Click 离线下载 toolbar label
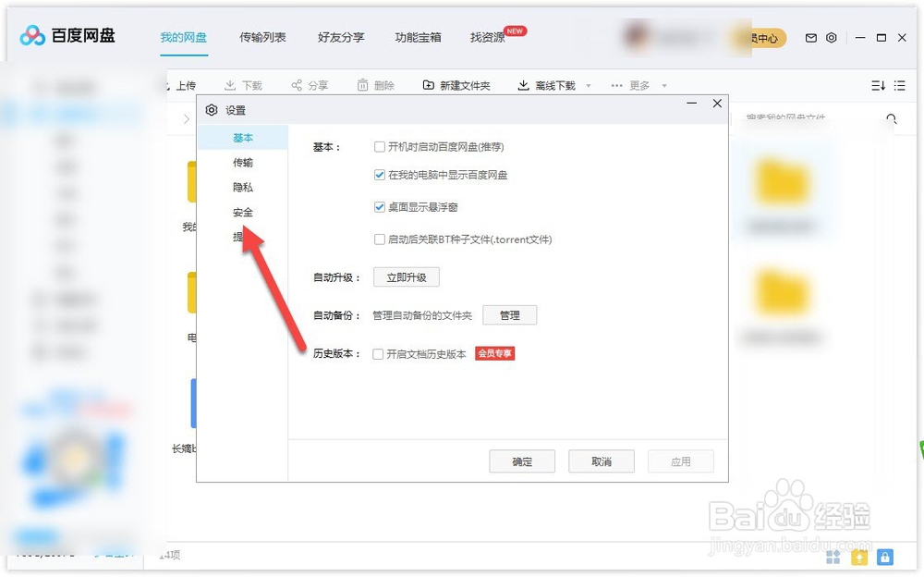Screen dimensions: 924x577 555,86
